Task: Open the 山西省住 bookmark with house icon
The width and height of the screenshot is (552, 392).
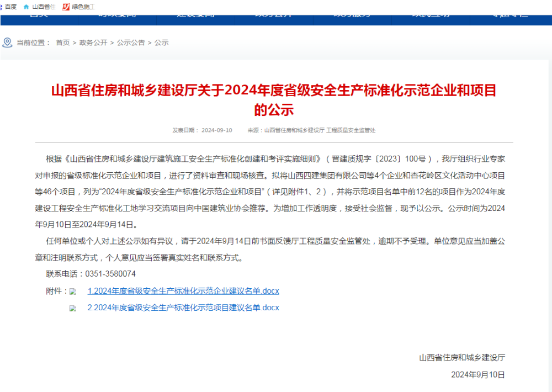Action: [x=39, y=7]
